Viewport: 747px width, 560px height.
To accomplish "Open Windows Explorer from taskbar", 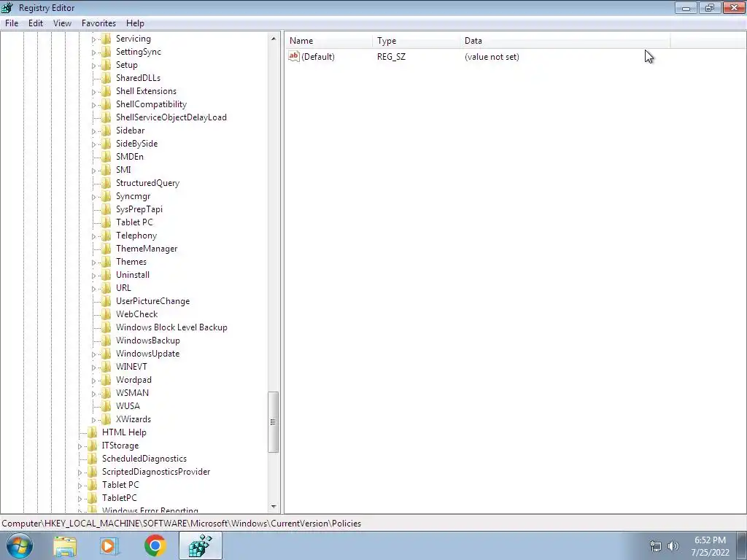I will pos(65,546).
